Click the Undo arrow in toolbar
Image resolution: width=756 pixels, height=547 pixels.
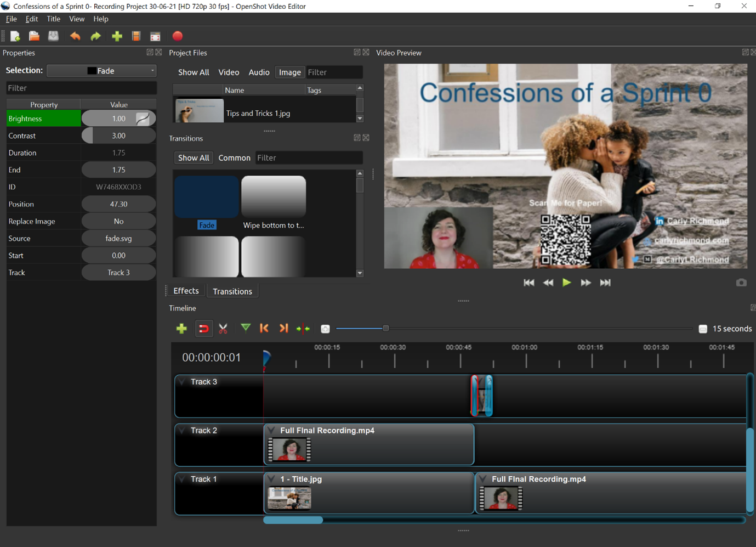75,36
